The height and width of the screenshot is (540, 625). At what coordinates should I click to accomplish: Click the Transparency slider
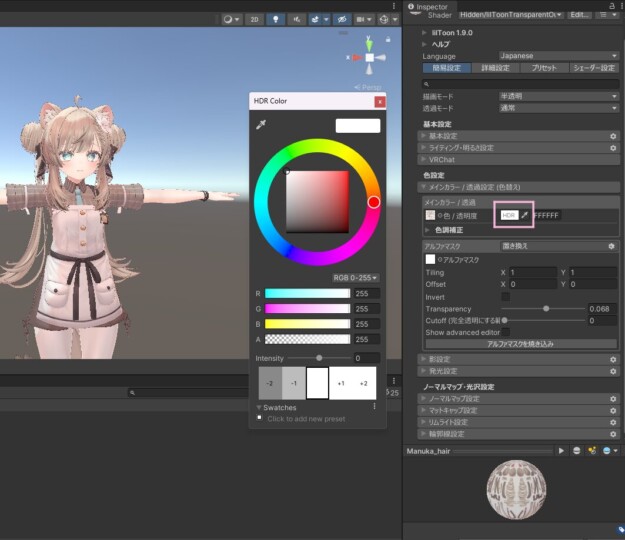[543, 309]
